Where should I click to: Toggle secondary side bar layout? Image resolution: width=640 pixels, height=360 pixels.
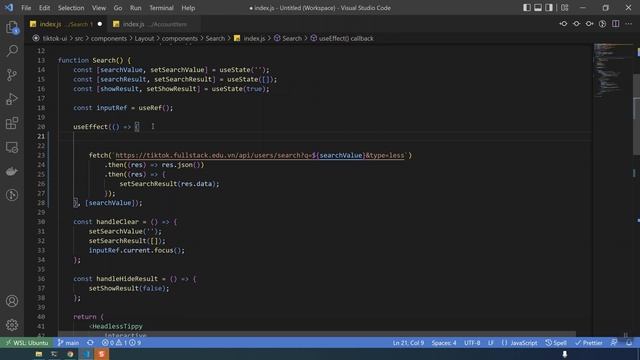point(549,8)
